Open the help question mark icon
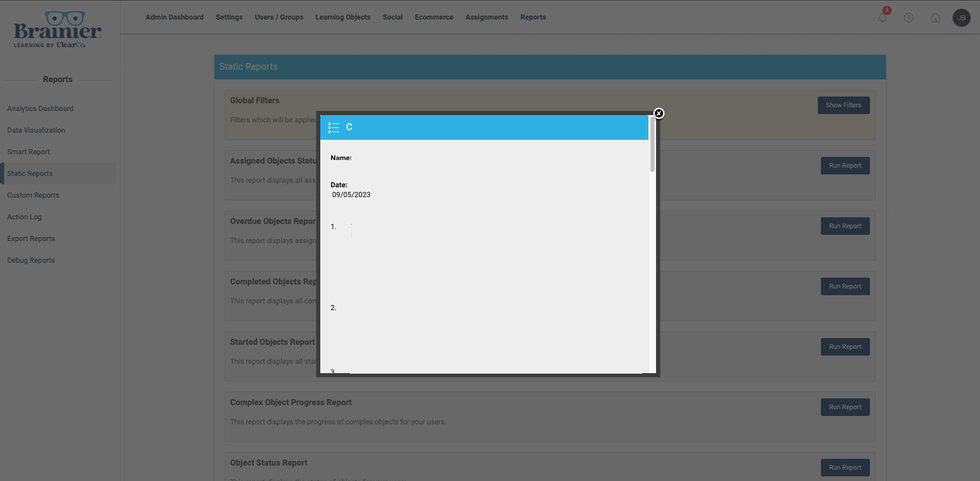The width and height of the screenshot is (980, 481). [x=909, y=18]
